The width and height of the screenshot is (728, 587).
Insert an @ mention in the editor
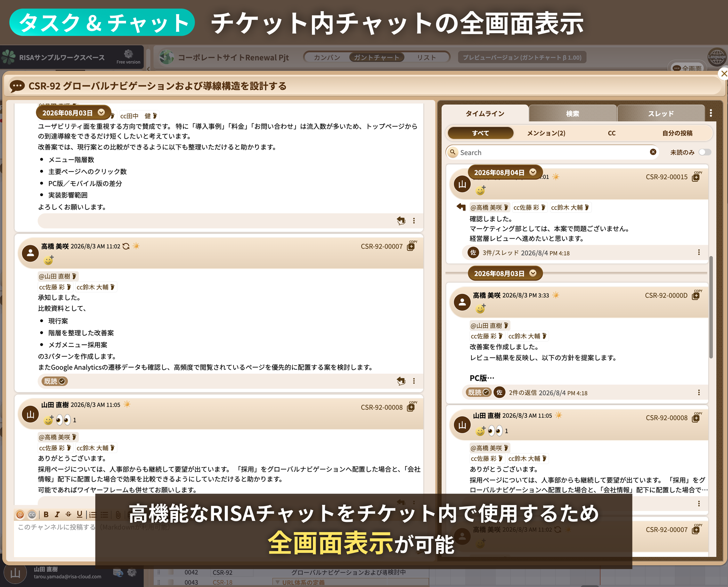20,515
